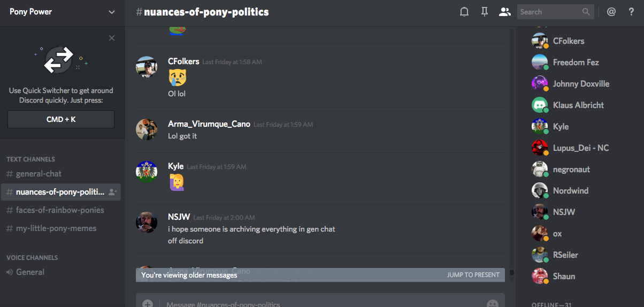Screen dimensions: 644x307
Task: Click the CMD + K button
Action: point(61,119)
